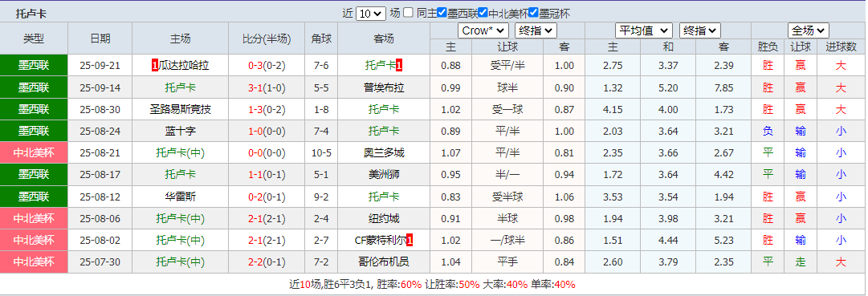The width and height of the screenshot is (868, 296).
Task: Click the 蓝十字 team name
Action: point(181,131)
